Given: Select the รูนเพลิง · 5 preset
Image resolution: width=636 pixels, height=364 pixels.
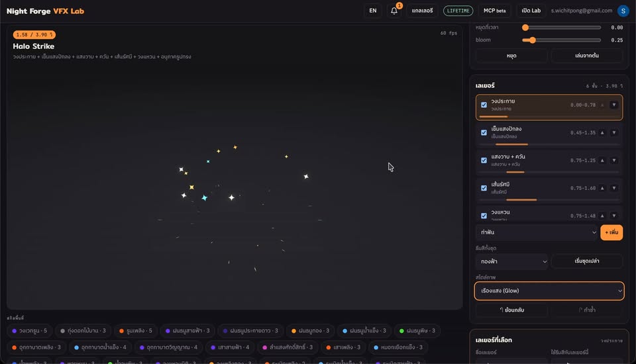Looking at the screenshot, I should point(136,331).
